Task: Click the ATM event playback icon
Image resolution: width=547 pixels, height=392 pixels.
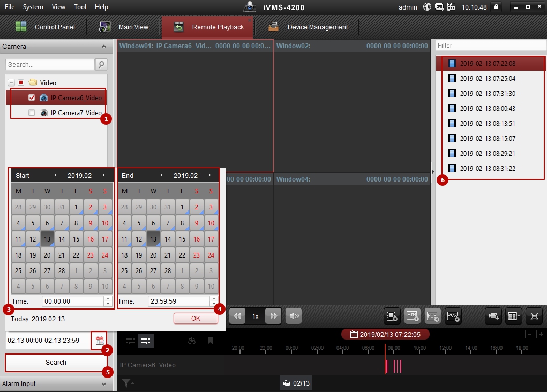Action: tap(413, 316)
